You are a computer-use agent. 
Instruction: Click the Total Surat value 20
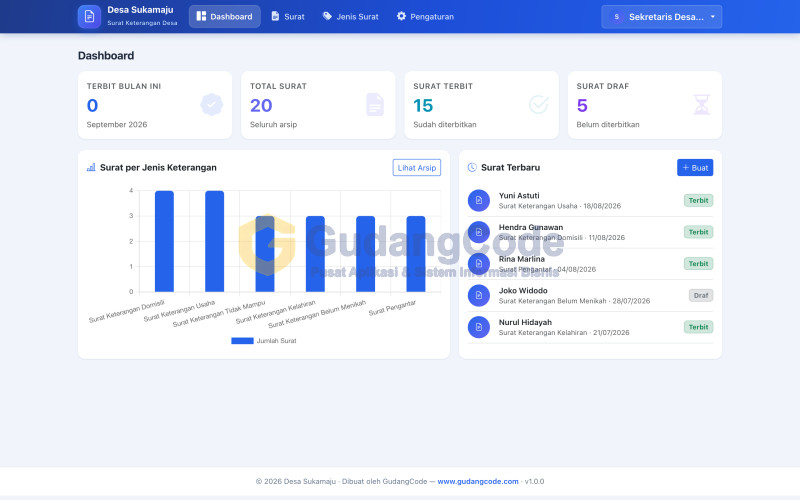point(261,106)
